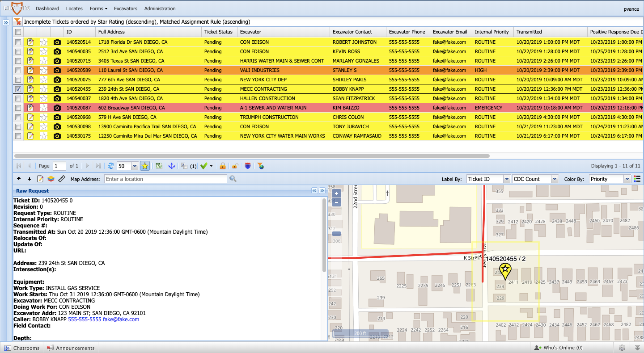644x353 pixels.
Task: Star the ticket 140520514 row
Action: tap(43, 42)
